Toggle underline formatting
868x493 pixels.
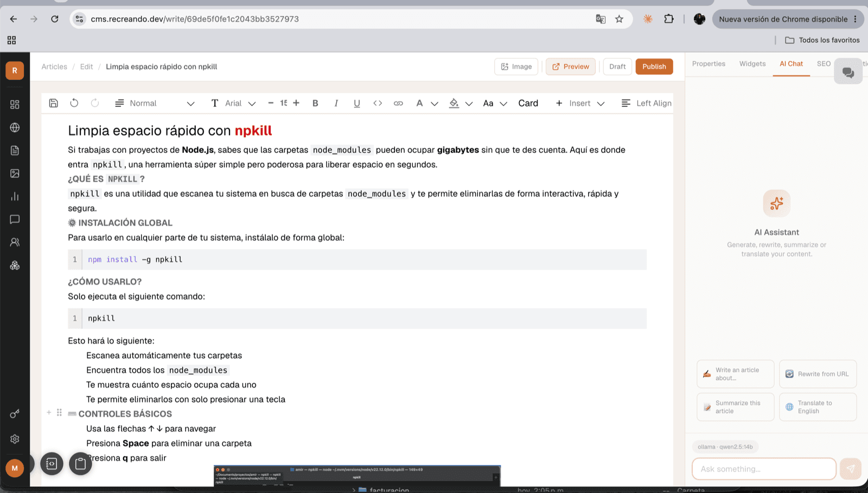pos(356,103)
